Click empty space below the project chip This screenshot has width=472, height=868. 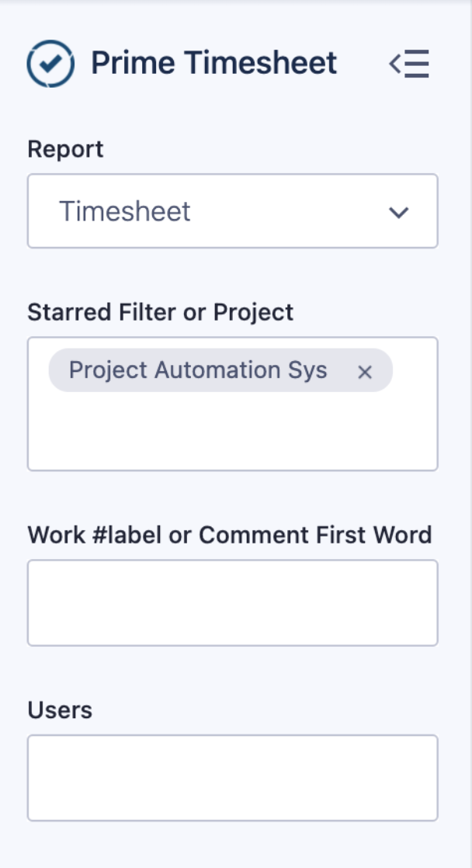coord(232,435)
